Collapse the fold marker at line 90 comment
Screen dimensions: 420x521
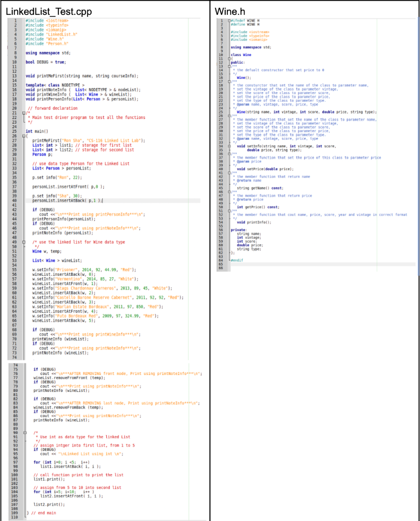(23, 432)
